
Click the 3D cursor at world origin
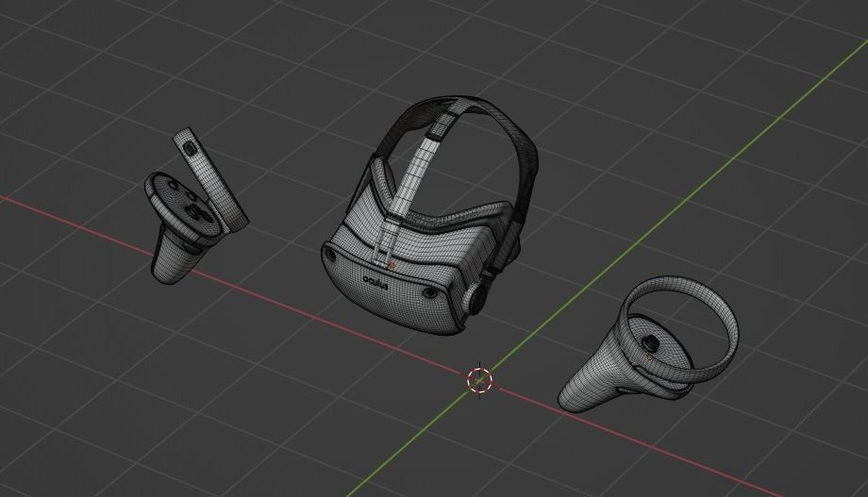tap(479, 380)
